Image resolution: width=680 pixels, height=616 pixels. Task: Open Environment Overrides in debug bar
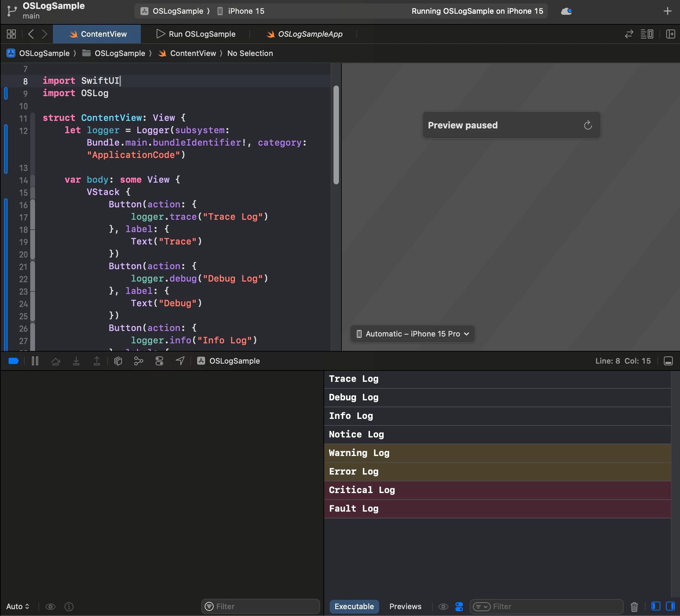point(159,361)
